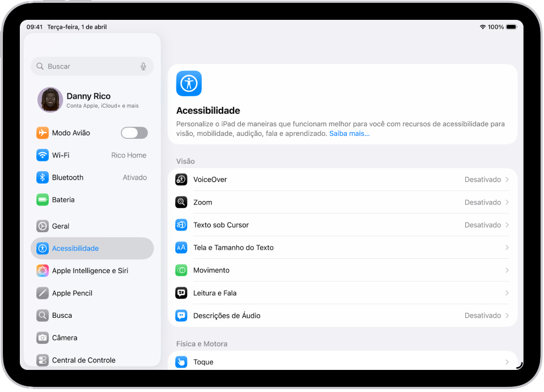Open Tela e Tamanho do Texto
This screenshot has width=544, height=392.
click(x=342, y=248)
